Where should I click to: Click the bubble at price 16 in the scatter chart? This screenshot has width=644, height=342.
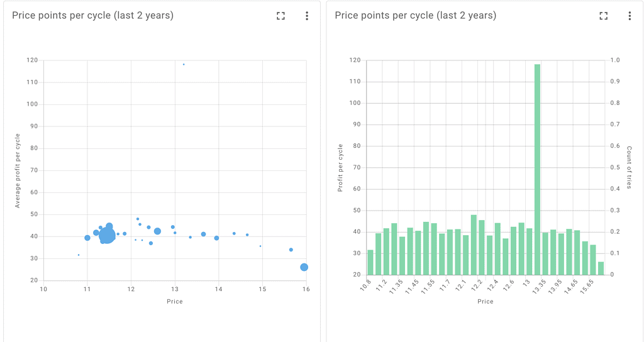304,267
